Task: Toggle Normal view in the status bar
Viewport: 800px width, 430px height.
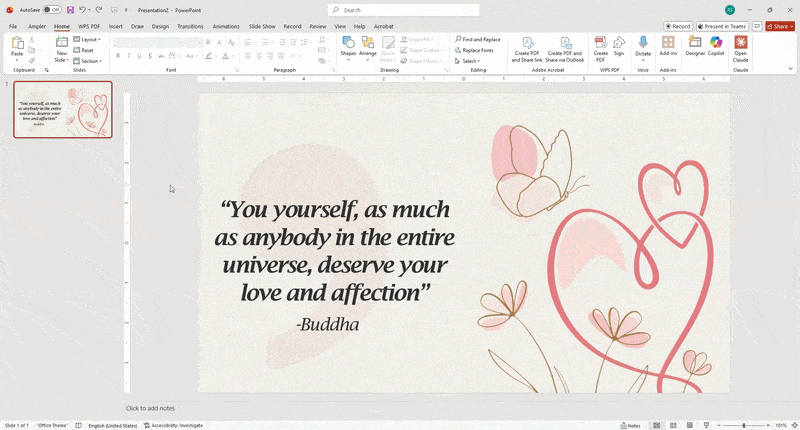Action: pyautogui.click(x=657, y=425)
